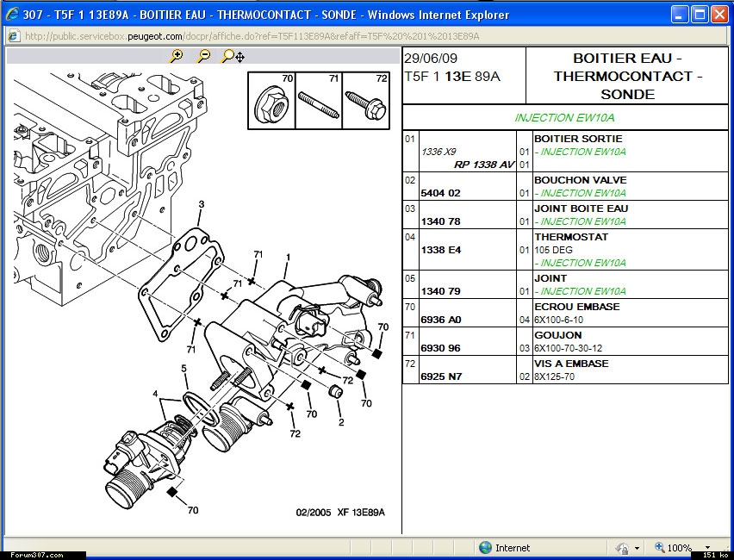Image resolution: width=734 pixels, height=560 pixels.
Task: Click the green INJECTION EW10A header
Action: click(564, 118)
